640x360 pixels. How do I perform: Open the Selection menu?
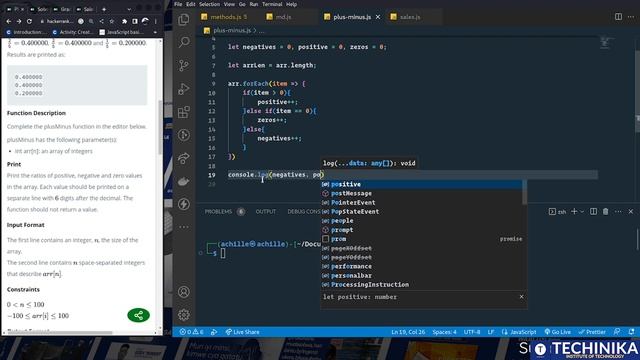coord(209,4)
